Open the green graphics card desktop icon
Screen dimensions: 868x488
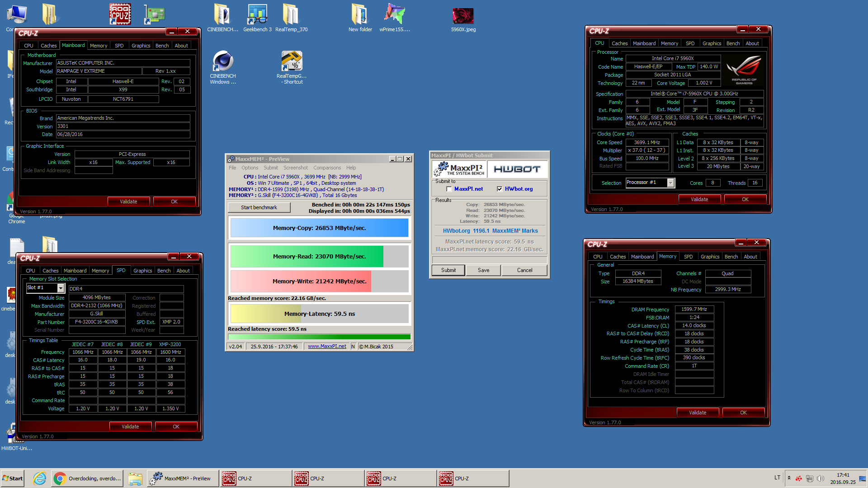tap(155, 14)
